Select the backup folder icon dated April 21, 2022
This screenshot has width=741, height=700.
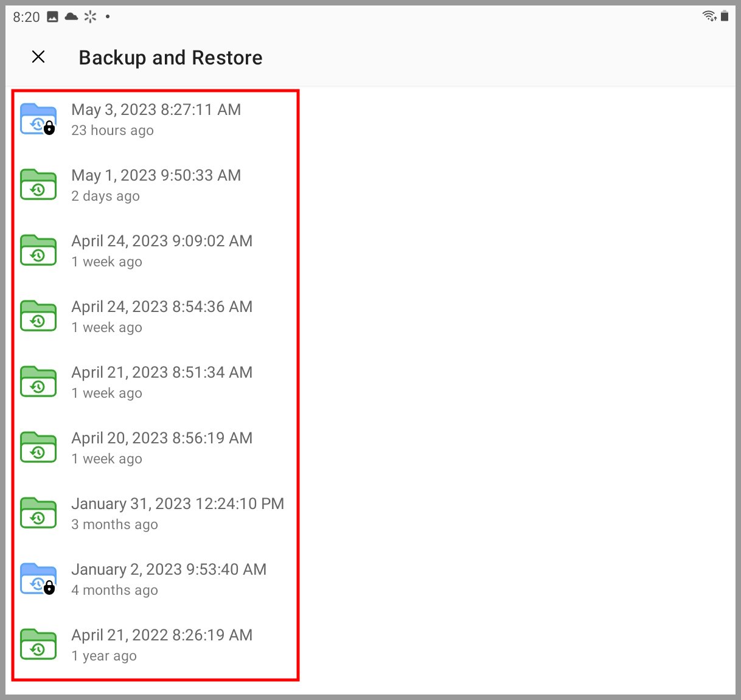click(x=38, y=645)
